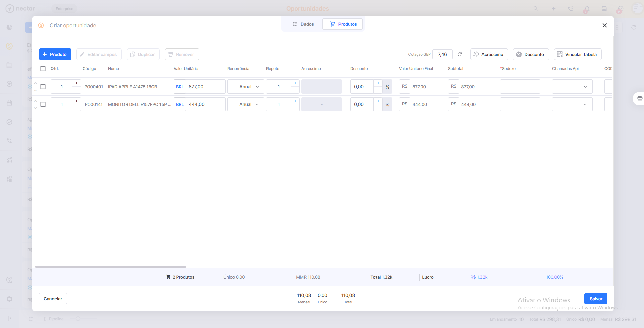
Task: Open the opportunities dollar sidebar icon
Action: [9, 46]
